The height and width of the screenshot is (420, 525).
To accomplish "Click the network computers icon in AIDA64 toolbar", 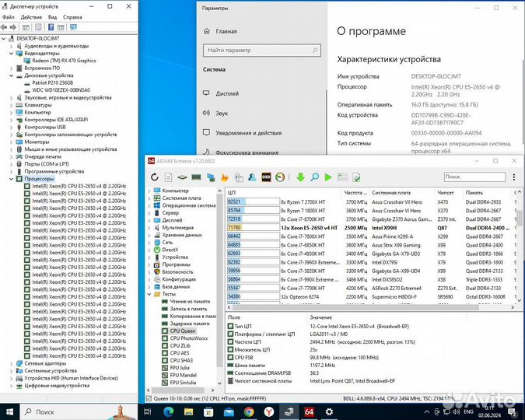I will (x=211, y=177).
